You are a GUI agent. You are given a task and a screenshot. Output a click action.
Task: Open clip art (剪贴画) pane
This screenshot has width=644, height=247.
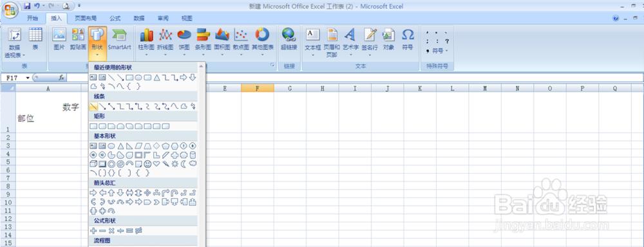[78, 39]
